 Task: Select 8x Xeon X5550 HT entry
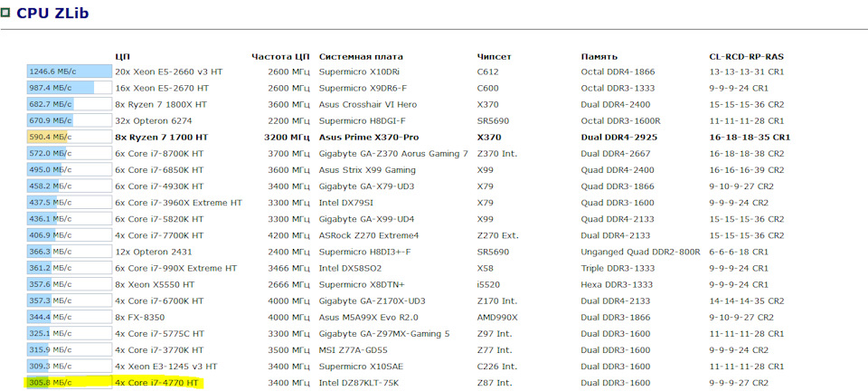155,284
